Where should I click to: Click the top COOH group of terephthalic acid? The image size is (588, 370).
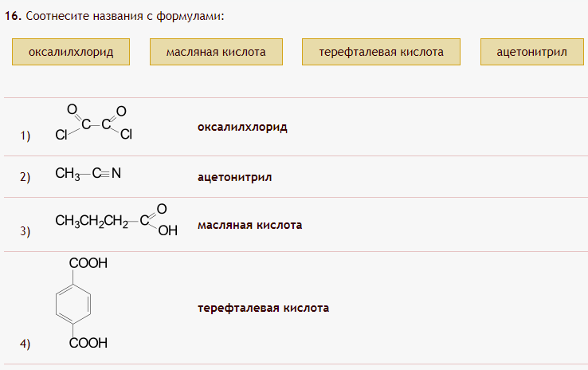pyautogui.click(x=88, y=263)
